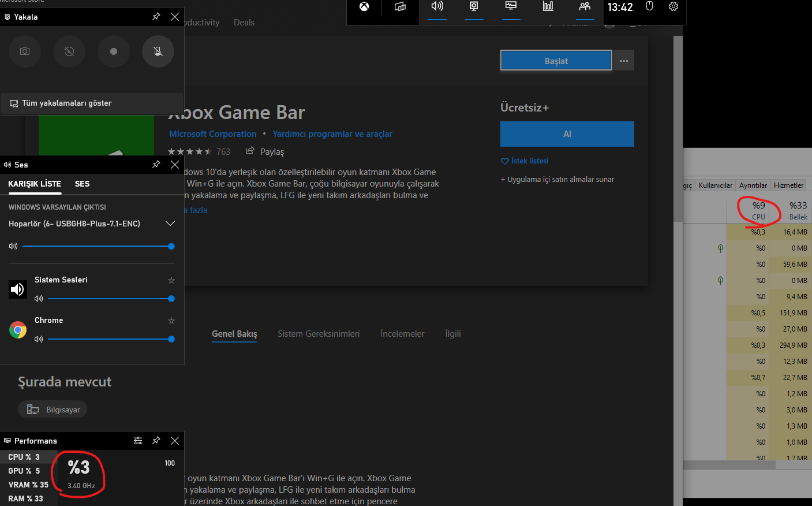Open Xbox Social widget icon
This screenshot has width=812, height=506.
point(585,7)
